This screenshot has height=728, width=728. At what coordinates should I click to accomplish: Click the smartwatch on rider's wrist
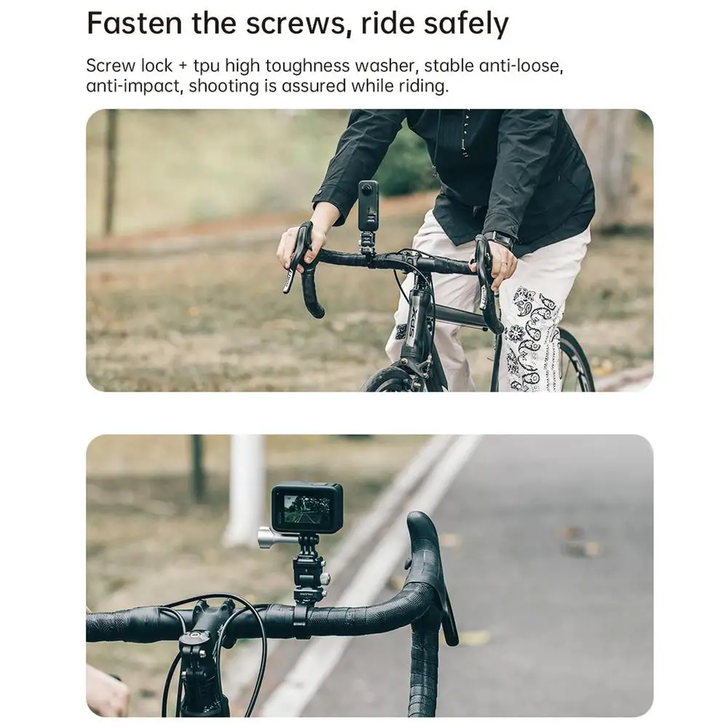pos(503,240)
